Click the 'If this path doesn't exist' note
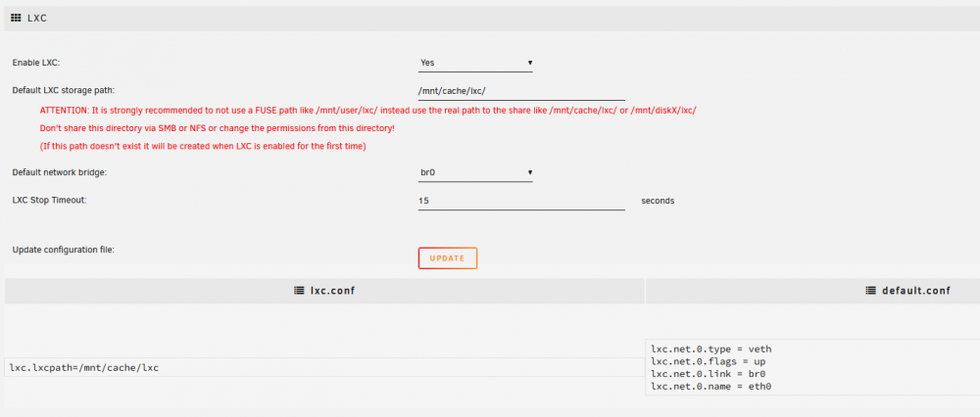The height and width of the screenshot is (417, 980). (203, 147)
